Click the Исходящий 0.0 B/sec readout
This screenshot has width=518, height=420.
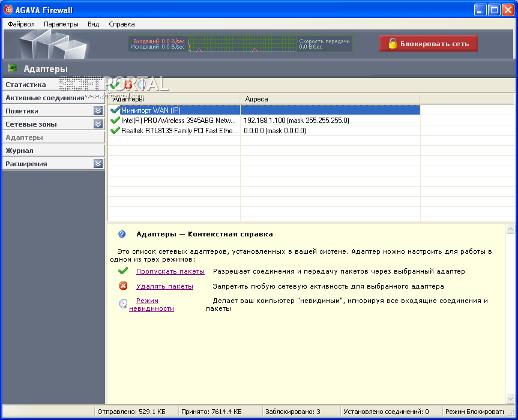coord(157,47)
